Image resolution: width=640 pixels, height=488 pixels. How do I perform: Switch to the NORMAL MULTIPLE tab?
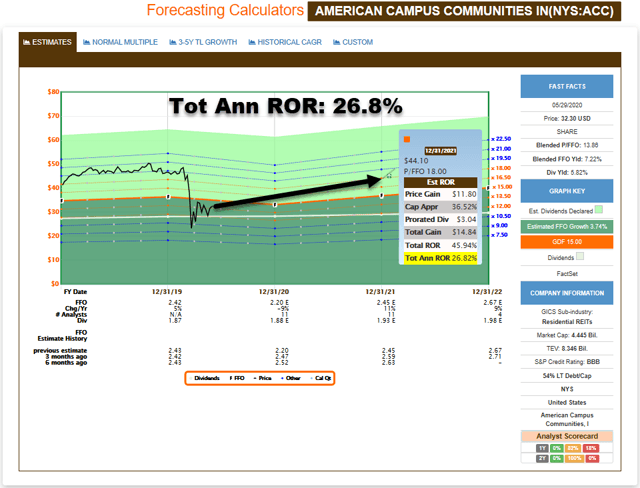120,42
